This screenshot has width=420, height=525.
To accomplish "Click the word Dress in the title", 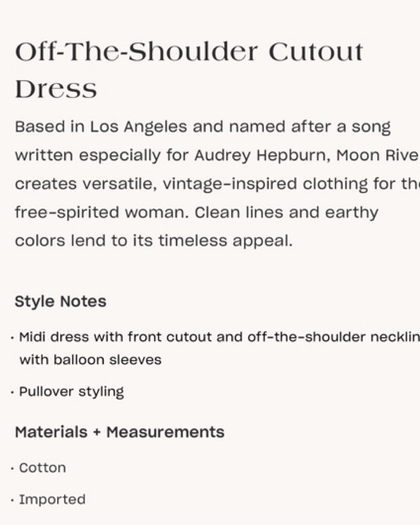I will pyautogui.click(x=56, y=89).
